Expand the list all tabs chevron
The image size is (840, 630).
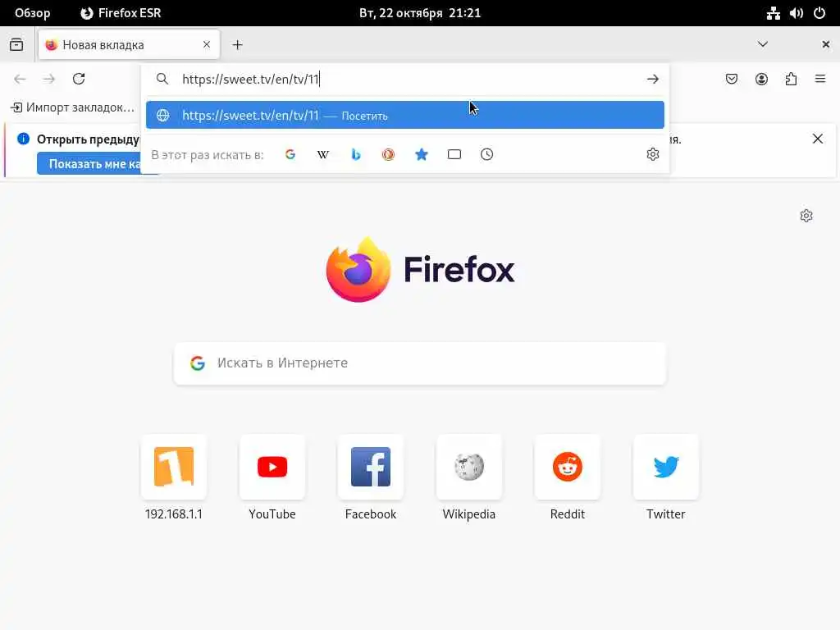(x=763, y=44)
